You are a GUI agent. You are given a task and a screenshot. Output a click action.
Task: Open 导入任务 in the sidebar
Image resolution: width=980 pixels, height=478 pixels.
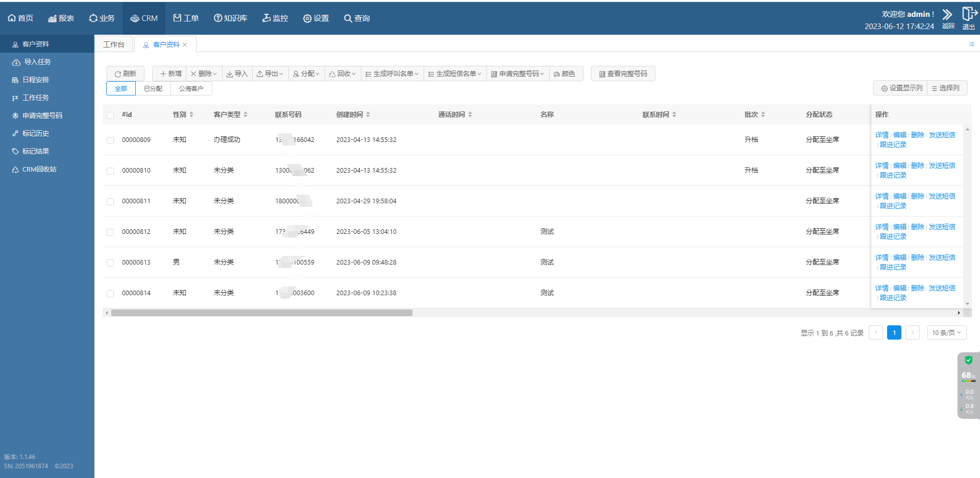point(37,62)
